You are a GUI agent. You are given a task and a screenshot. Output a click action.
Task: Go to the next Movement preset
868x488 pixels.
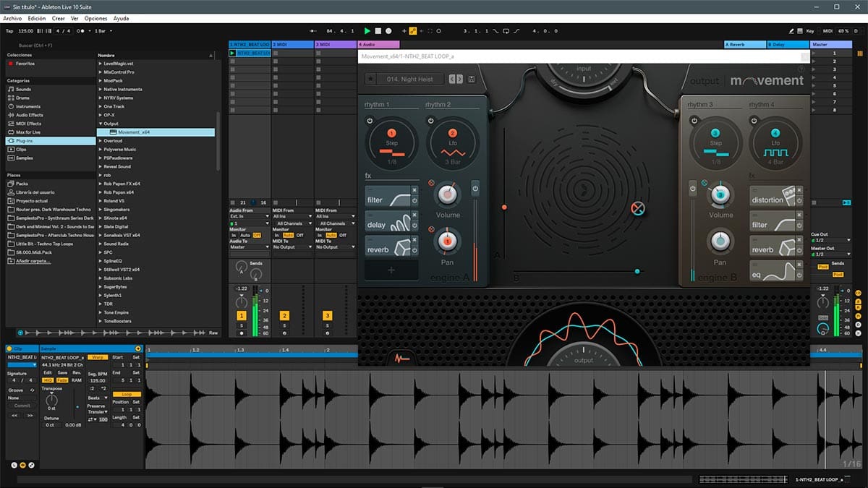pyautogui.click(x=460, y=79)
